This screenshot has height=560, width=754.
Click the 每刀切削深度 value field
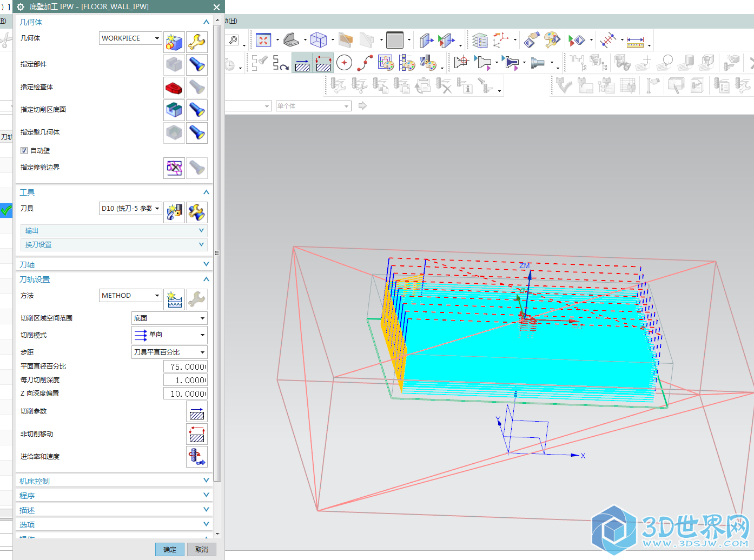185,380
